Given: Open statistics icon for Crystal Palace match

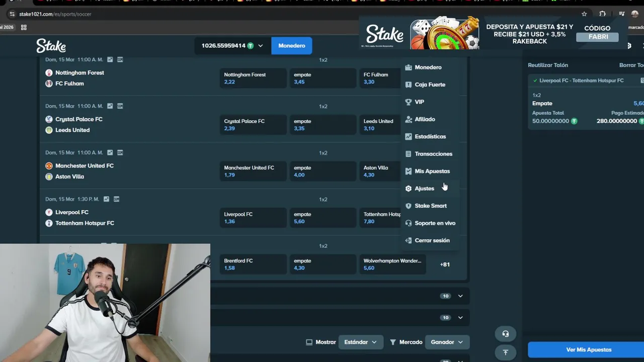Looking at the screenshot, I should point(110,106).
